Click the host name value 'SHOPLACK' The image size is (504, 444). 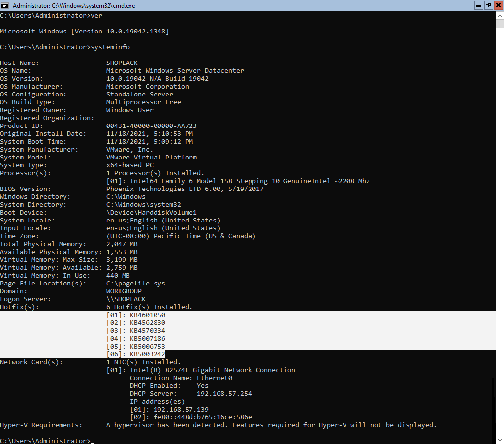[122, 63]
